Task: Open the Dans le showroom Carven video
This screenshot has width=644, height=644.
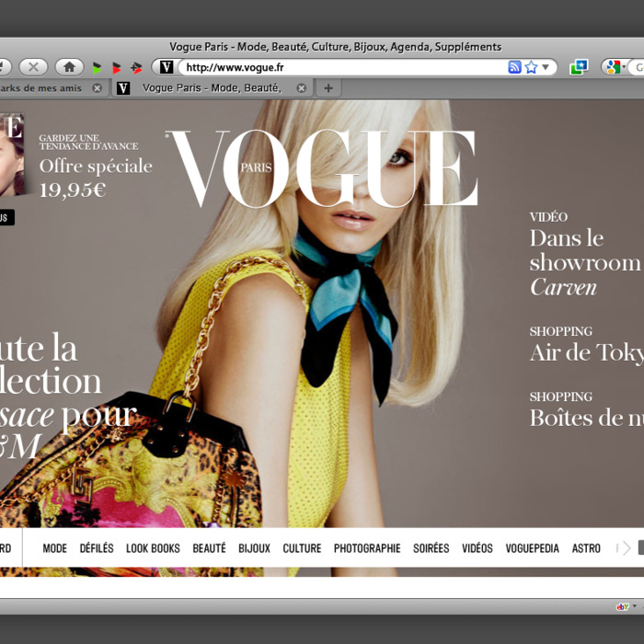Action: pyautogui.click(x=584, y=263)
